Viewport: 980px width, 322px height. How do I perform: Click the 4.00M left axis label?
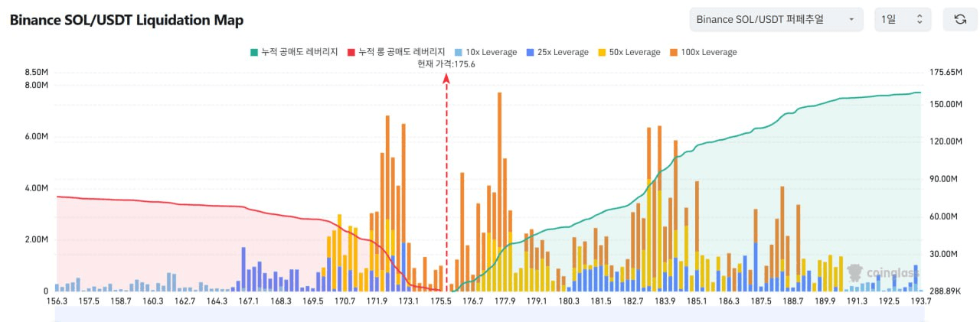37,188
